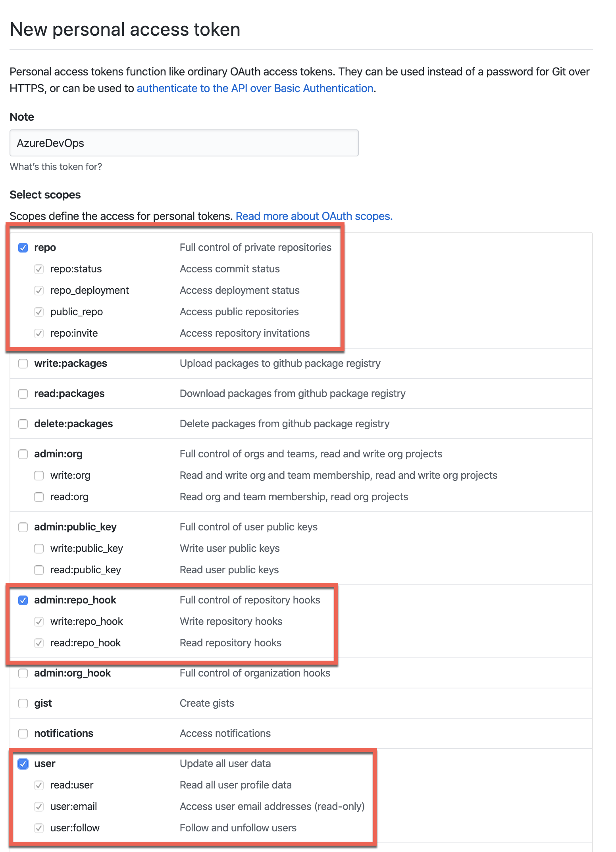Check the read:org sub-scope
Image resolution: width=616 pixels, height=852 pixels.
click(x=39, y=497)
